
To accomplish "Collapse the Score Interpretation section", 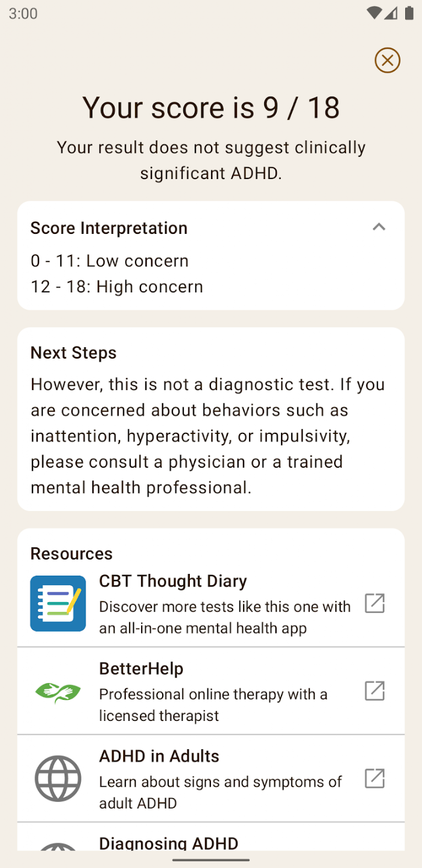I will point(379,227).
